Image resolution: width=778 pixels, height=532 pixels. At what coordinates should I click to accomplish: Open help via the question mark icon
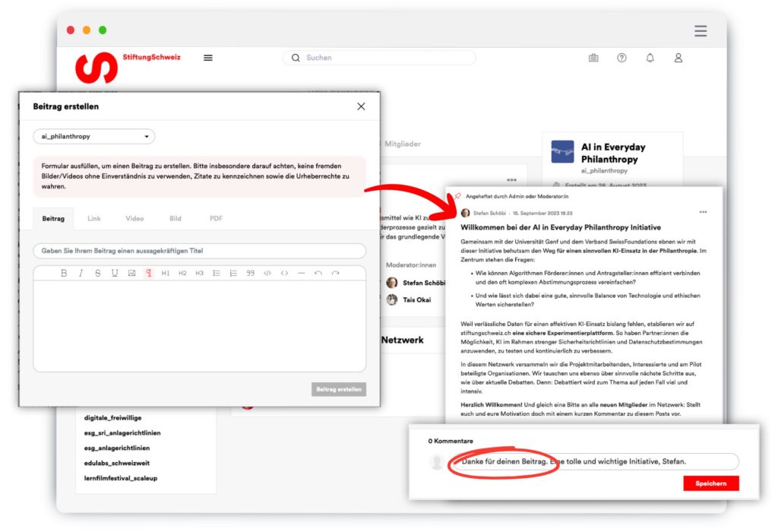pyautogui.click(x=621, y=58)
